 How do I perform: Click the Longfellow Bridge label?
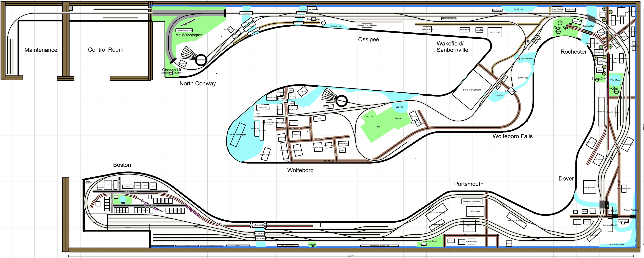258,225
